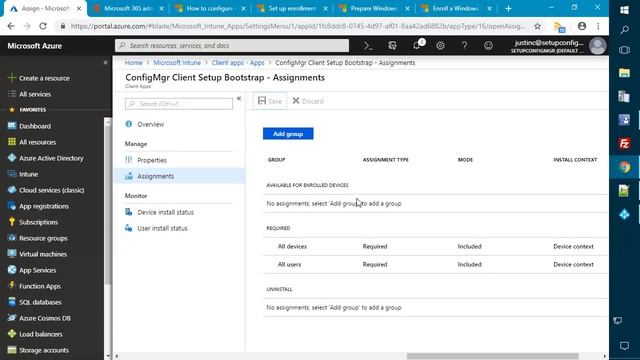Click the ASSIGNMENT TYPE column header

pos(385,160)
